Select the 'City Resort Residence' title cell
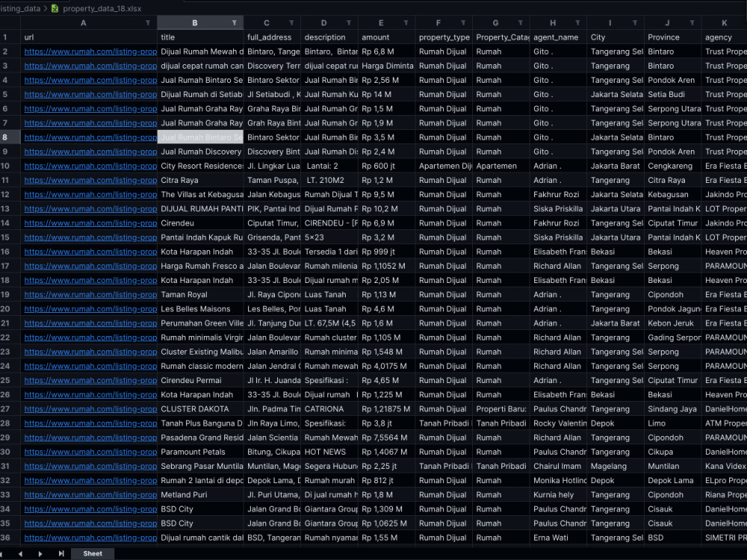 click(200, 166)
